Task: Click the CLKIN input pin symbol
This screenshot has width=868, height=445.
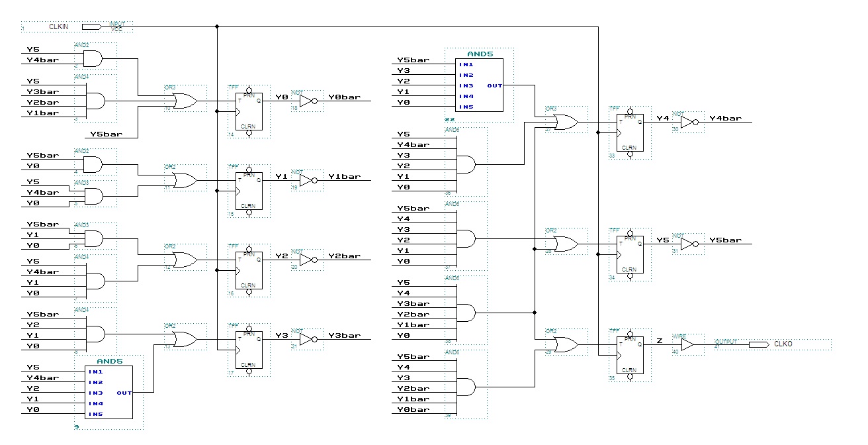Action: click(91, 26)
